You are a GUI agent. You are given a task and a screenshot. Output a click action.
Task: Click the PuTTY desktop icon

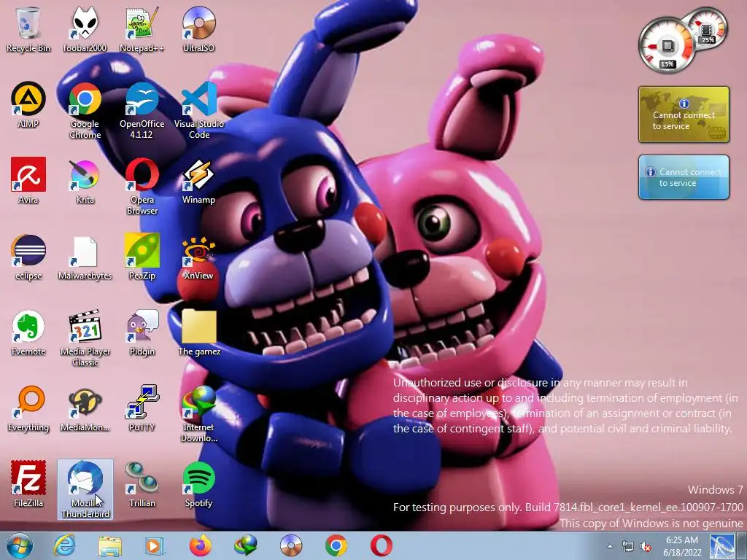[142, 408]
